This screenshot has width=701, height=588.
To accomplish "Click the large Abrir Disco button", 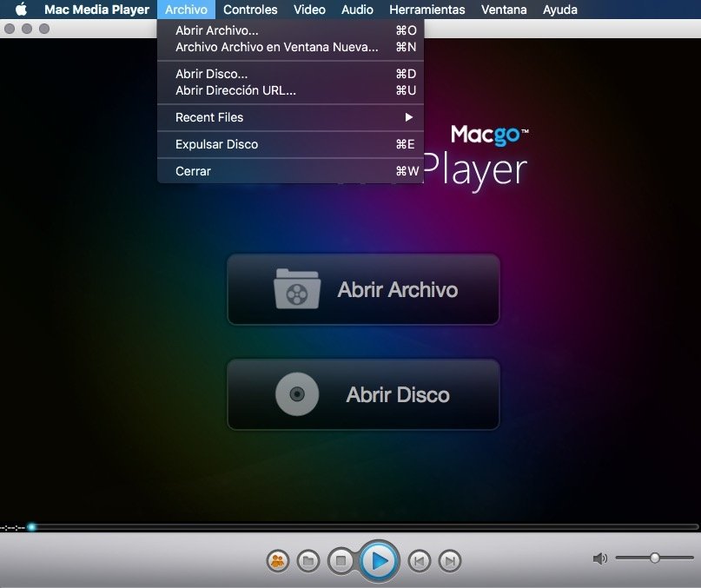I will 363,394.
